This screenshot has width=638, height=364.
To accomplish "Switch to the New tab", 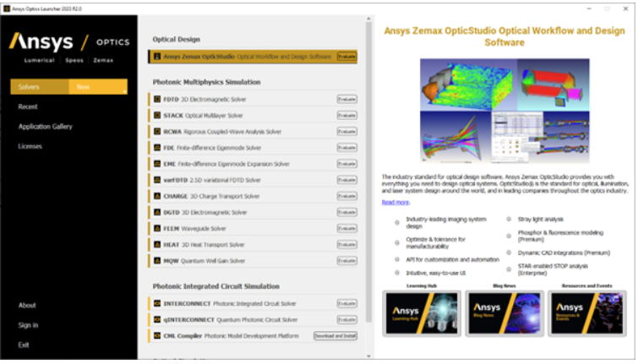I will point(98,87).
